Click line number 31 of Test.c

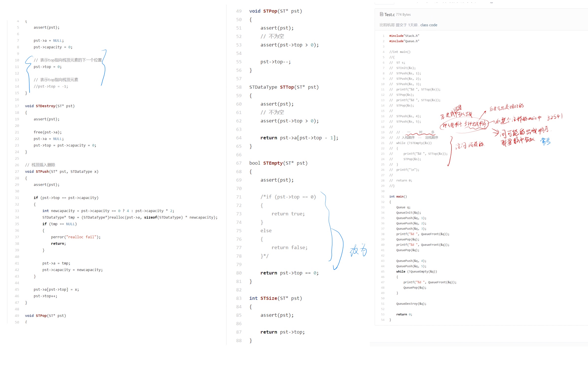[x=382, y=196]
